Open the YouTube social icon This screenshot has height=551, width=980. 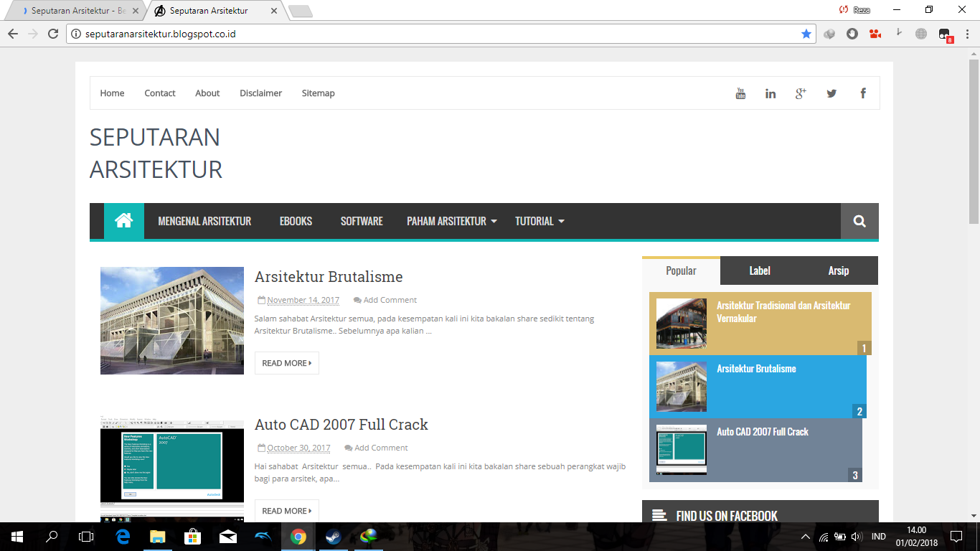pos(740,93)
